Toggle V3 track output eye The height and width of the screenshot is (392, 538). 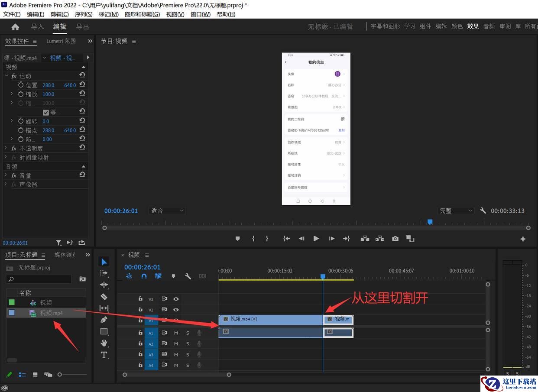tap(176, 299)
